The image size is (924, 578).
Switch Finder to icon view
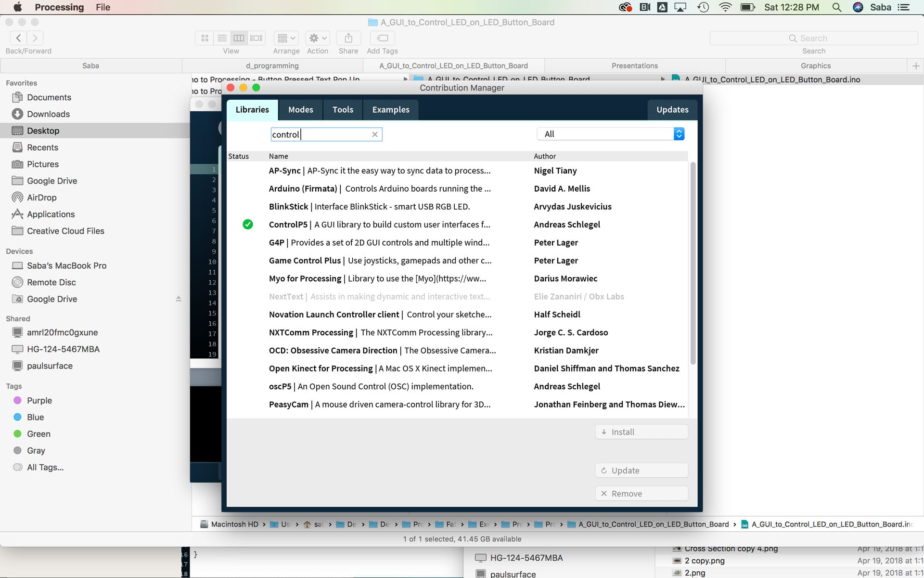coord(205,38)
